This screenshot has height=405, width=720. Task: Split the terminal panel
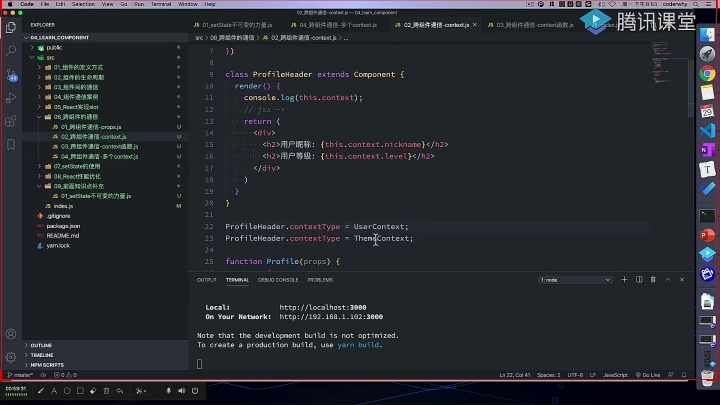click(639, 280)
